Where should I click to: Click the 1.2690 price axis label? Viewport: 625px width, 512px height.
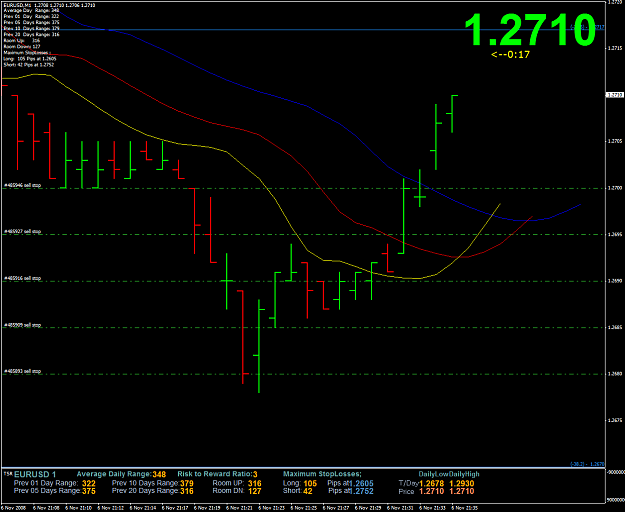[614, 281]
